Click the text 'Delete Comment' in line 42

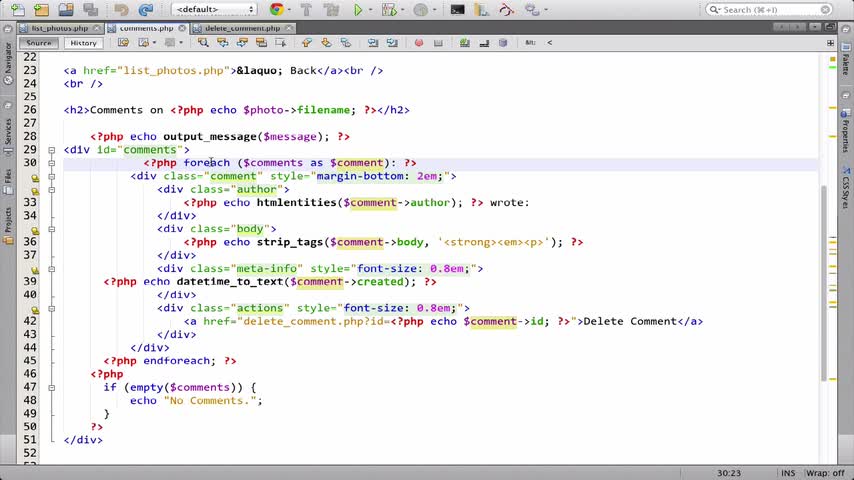(x=630, y=321)
